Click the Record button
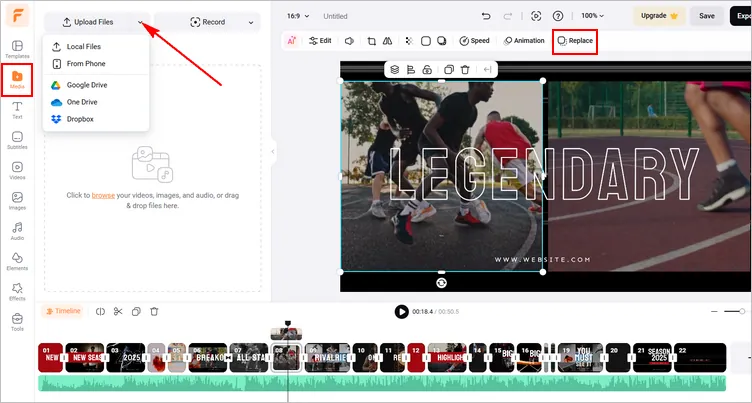 (208, 22)
